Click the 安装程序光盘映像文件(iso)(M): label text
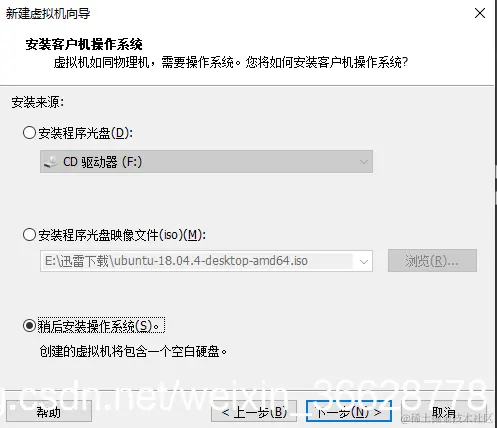497x428 pixels. click(x=122, y=235)
